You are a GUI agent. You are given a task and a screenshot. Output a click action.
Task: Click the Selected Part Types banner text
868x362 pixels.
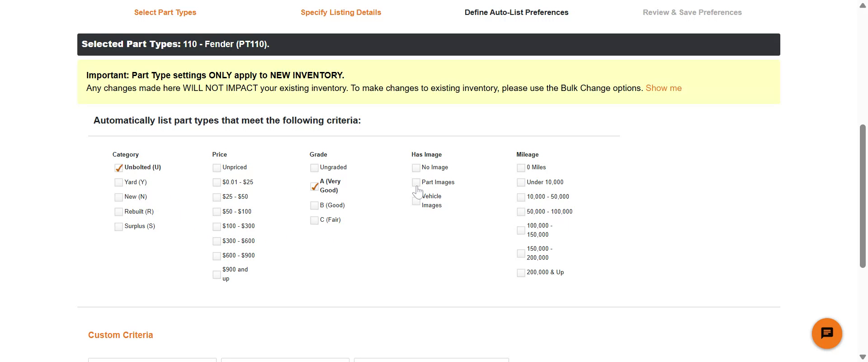(x=175, y=44)
